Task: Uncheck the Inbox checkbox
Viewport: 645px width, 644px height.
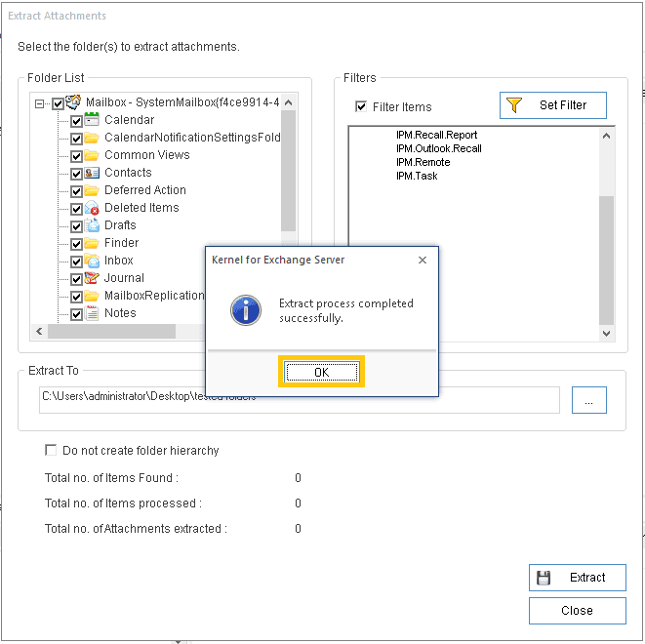Action: pos(76,262)
